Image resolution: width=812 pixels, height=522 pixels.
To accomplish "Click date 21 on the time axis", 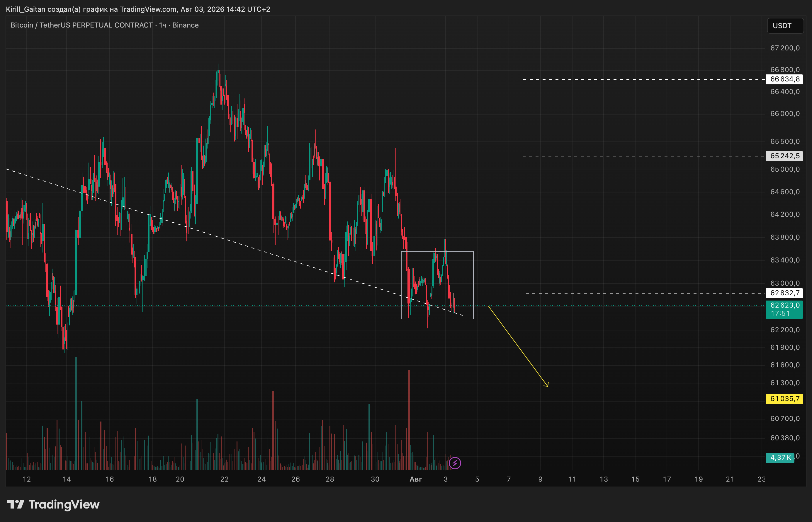I will coord(730,479).
